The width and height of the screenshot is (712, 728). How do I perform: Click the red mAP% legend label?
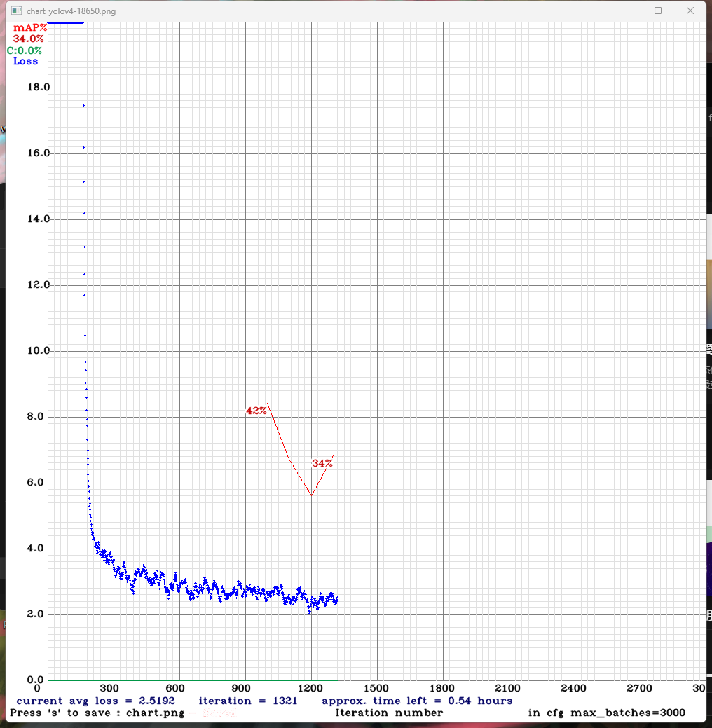tap(30, 28)
